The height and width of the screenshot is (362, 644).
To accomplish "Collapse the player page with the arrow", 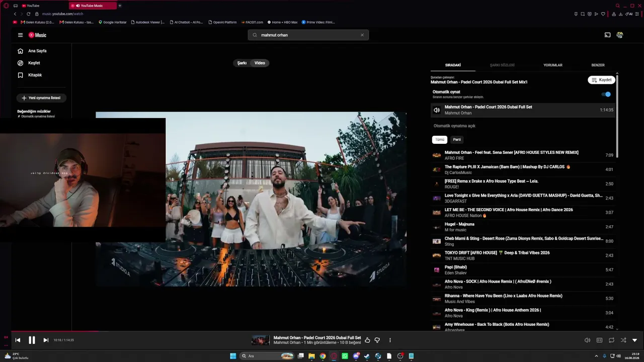I will tap(634, 340).
